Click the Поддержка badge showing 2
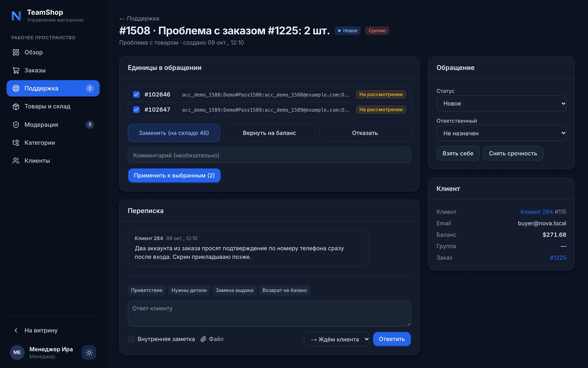 [x=90, y=88]
